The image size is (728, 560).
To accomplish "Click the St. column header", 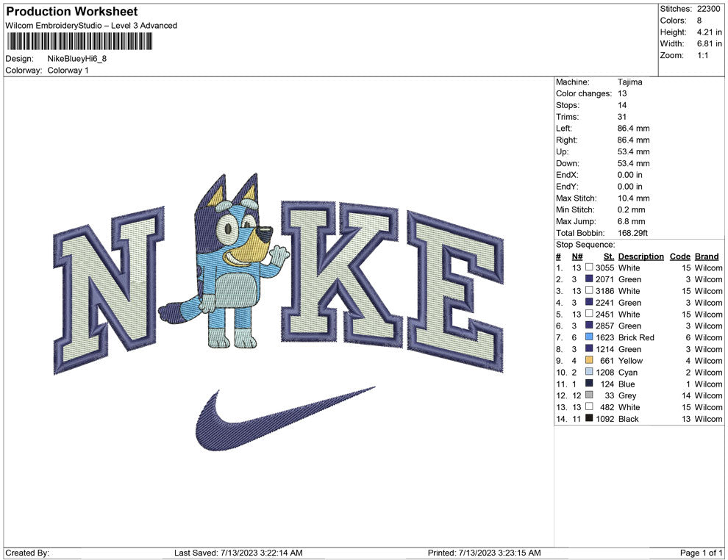I will [609, 256].
